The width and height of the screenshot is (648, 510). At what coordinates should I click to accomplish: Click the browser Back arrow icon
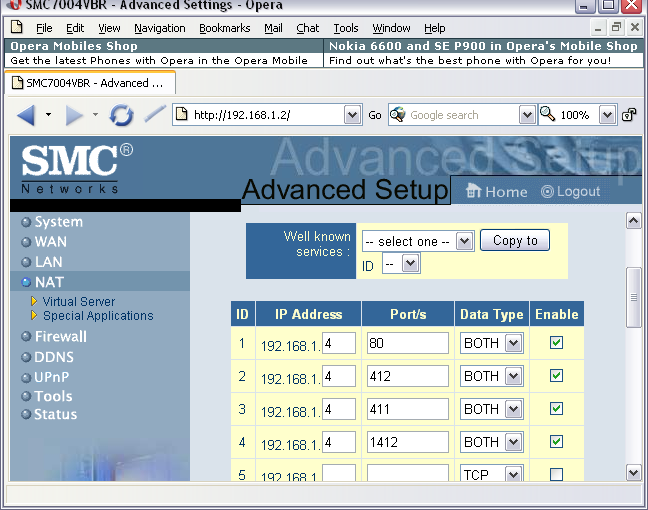[26, 115]
